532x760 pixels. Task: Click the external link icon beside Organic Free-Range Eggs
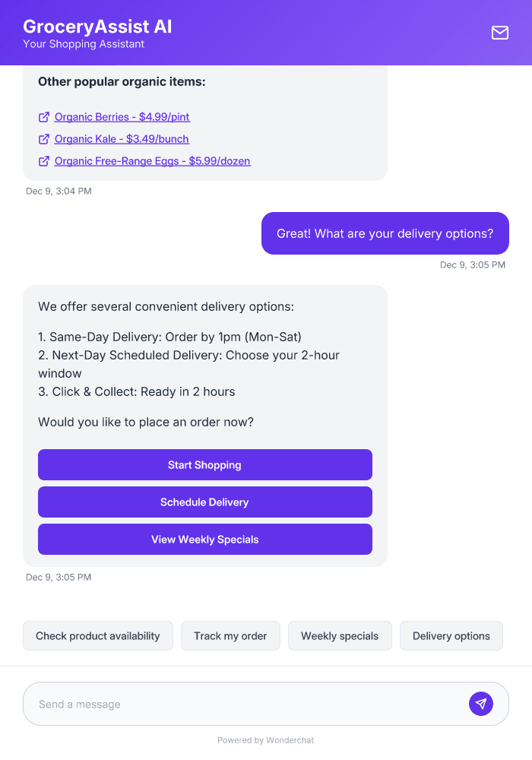(43, 161)
